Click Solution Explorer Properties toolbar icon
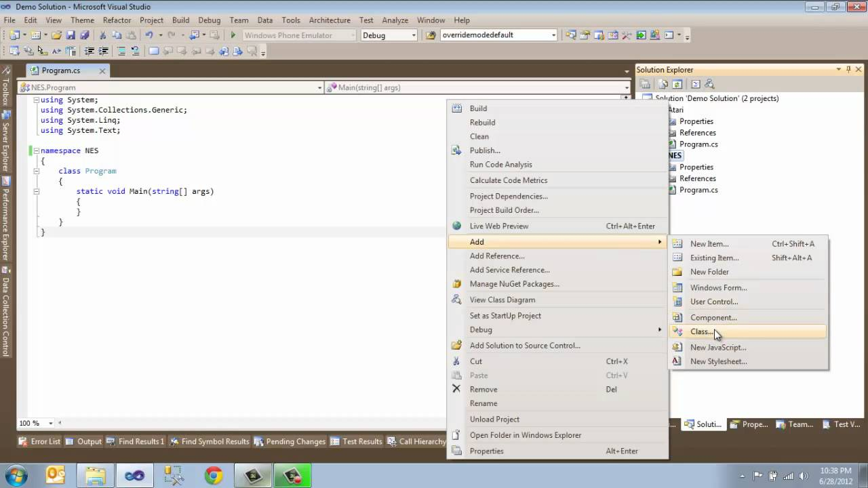 pos(646,84)
